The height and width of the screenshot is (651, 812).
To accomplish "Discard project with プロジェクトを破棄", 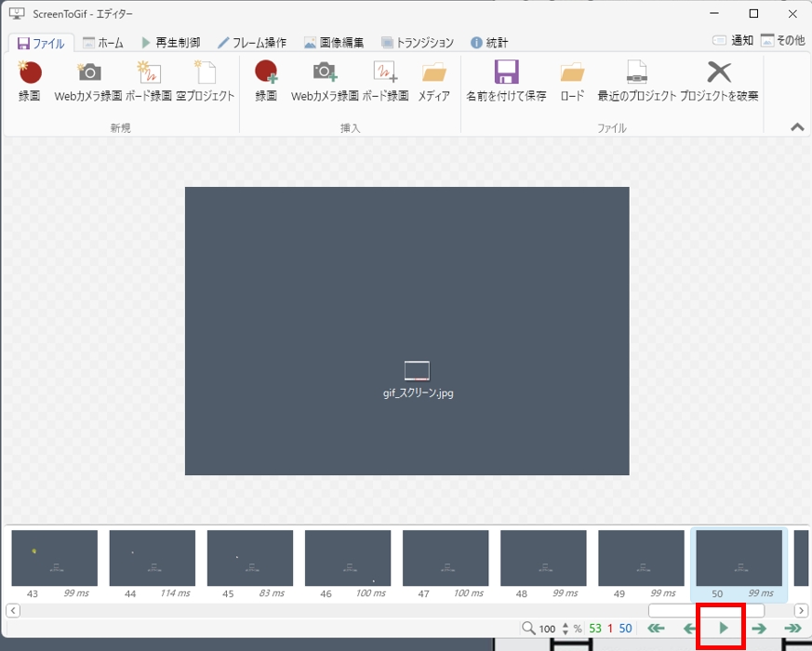I will tap(719, 80).
